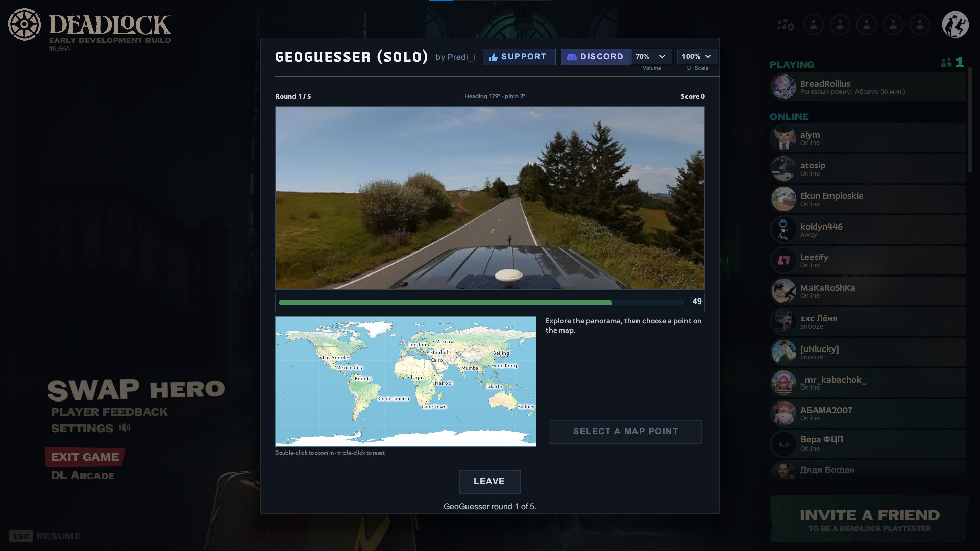This screenshot has height=551, width=980.
Task: Click the Invite a Friend banner
Action: [x=869, y=519]
